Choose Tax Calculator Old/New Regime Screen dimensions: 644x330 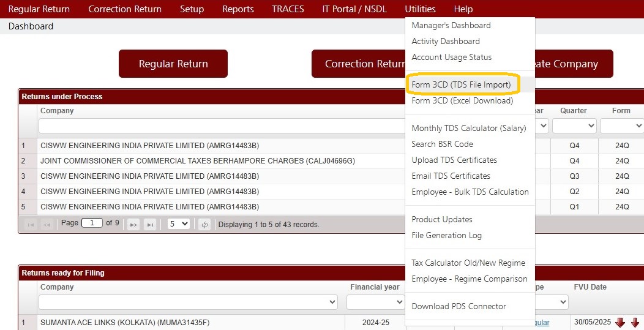[x=468, y=263]
